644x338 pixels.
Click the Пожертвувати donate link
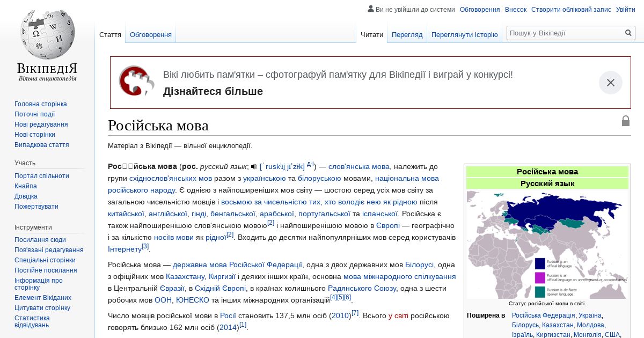click(36, 207)
